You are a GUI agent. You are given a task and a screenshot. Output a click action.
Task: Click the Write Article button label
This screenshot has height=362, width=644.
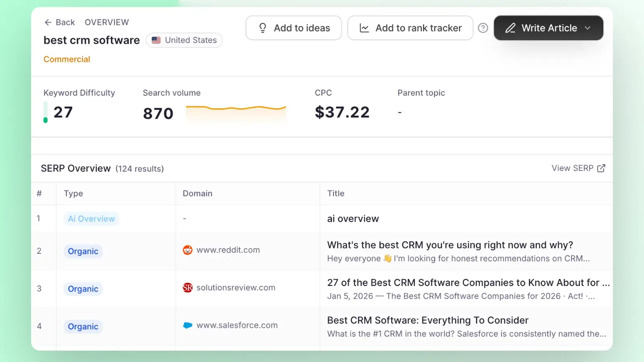click(549, 28)
